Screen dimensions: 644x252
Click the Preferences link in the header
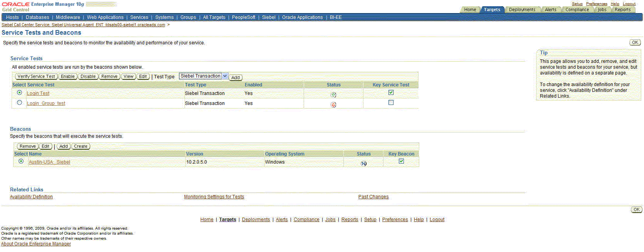pyautogui.click(x=597, y=4)
